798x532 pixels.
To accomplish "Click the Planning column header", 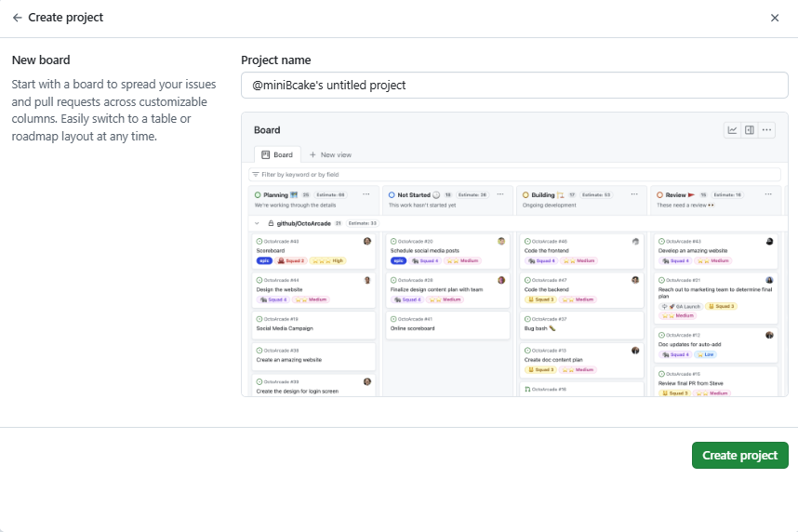I will (313, 200).
